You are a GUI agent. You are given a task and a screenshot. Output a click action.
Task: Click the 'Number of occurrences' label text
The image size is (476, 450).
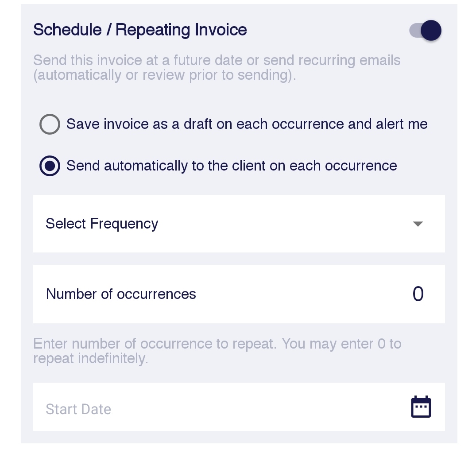121,294
